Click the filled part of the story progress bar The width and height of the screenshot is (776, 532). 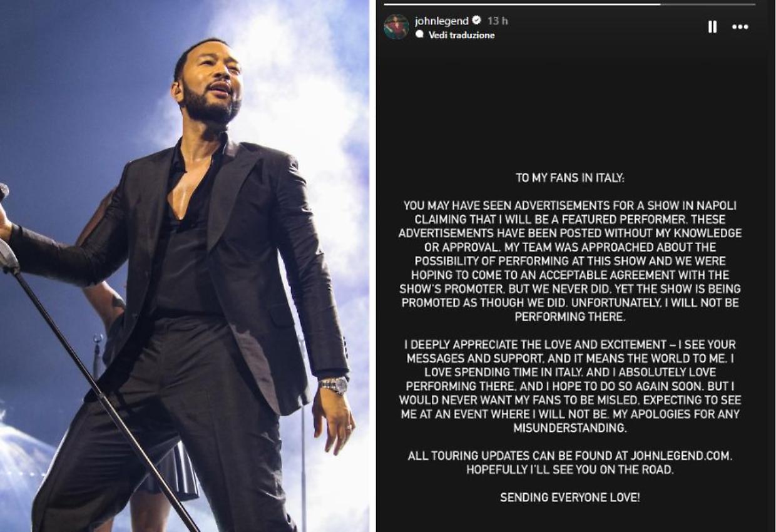[522, 4]
